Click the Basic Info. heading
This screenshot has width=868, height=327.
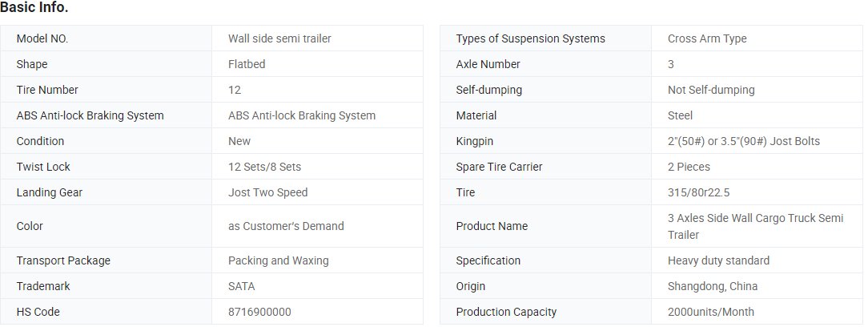34,8
